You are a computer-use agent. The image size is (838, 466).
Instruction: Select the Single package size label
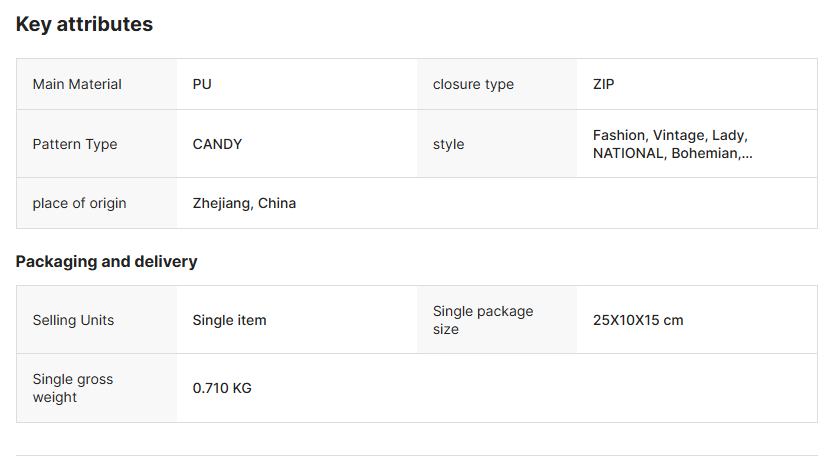pos(483,320)
